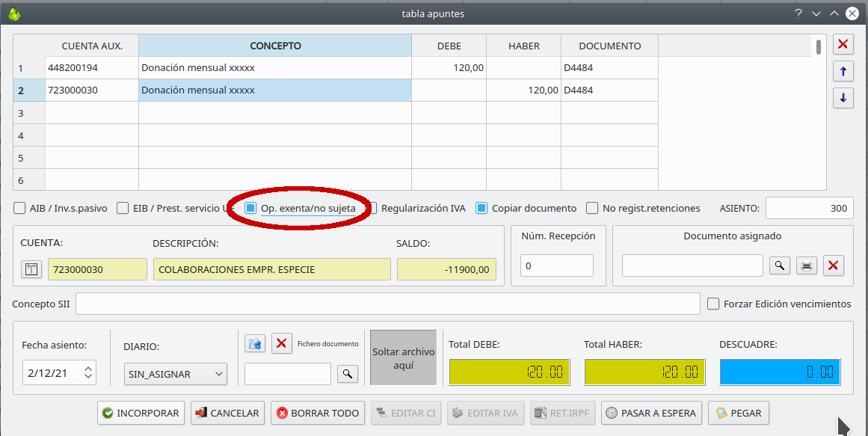The image size is (868, 436).
Task: Click Fichero documento path field
Action: point(288,374)
